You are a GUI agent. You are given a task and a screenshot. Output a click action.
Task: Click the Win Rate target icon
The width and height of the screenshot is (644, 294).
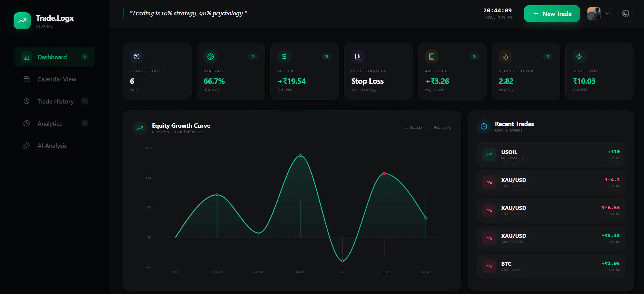211,57
